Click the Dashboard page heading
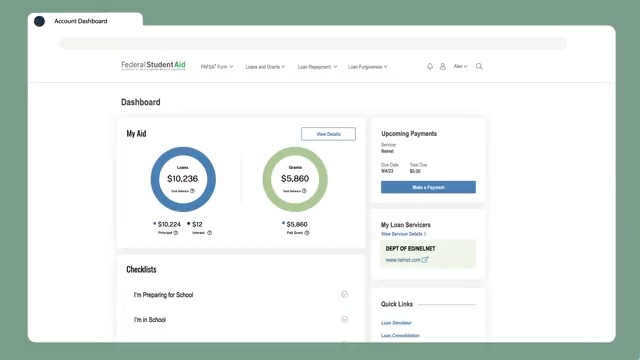Viewport: 640px width, 360px height. (x=141, y=102)
